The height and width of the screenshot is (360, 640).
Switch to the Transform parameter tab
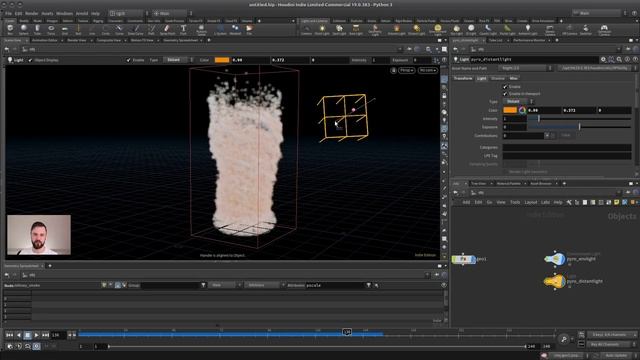click(463, 78)
